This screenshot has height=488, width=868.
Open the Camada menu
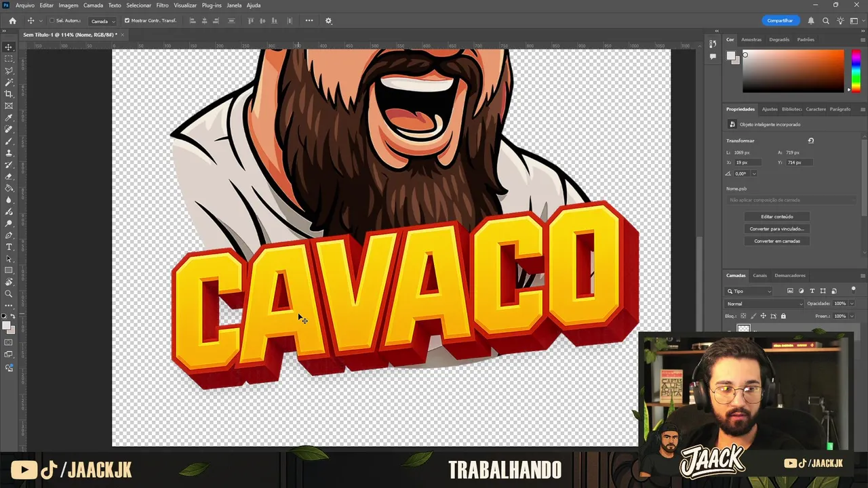pyautogui.click(x=93, y=5)
